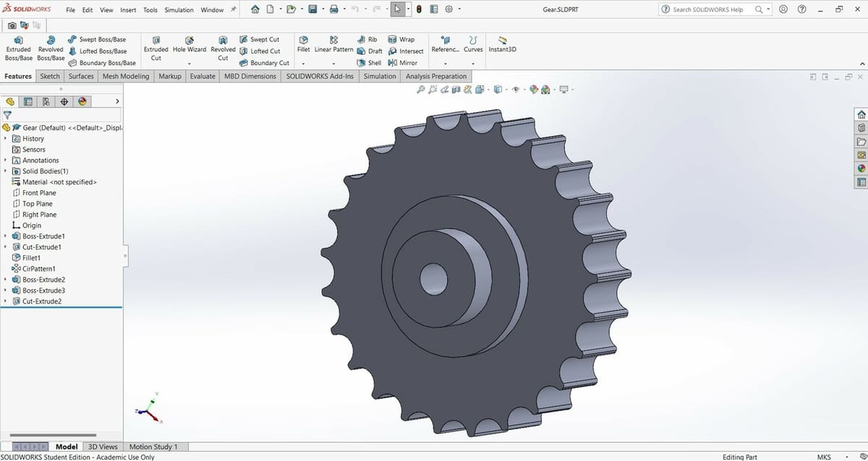
Task: Select the Revolved Boss/Base tool
Action: tap(51, 48)
